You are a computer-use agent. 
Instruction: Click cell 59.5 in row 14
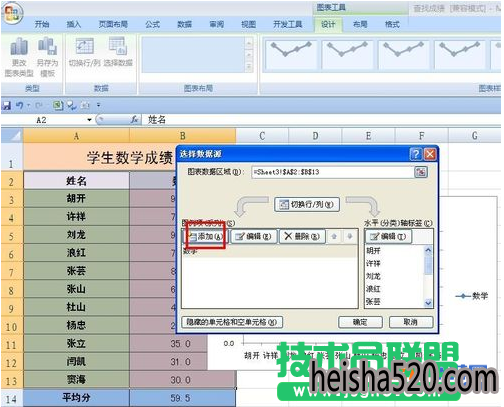coord(182,398)
